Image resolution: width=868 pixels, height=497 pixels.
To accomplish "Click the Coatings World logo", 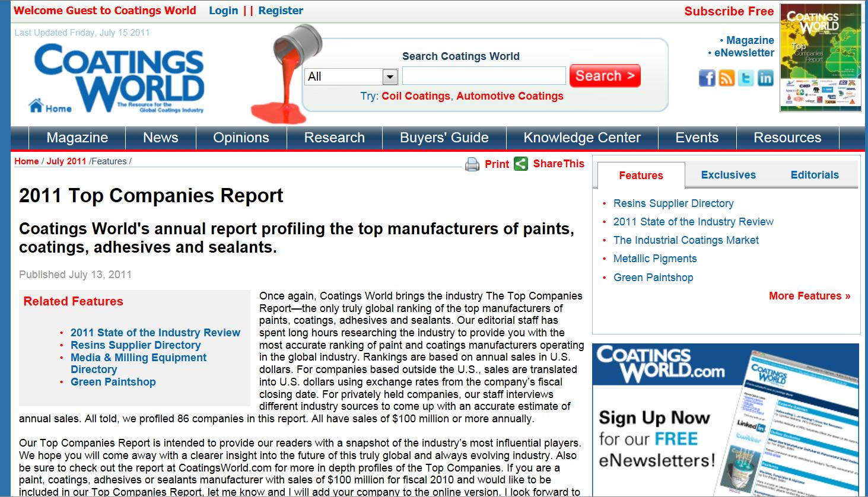I will coord(119,76).
